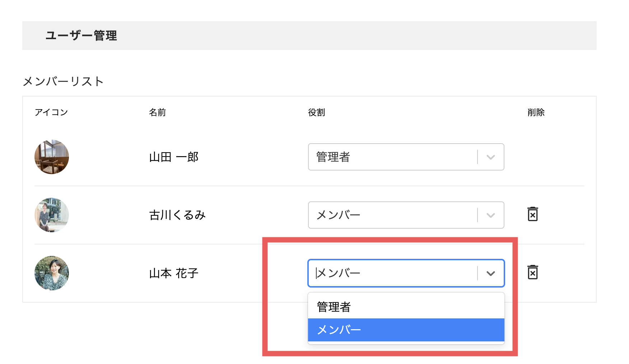Open 古川くるみ's role dropdown chevron
This screenshot has width=629, height=364.
[491, 215]
